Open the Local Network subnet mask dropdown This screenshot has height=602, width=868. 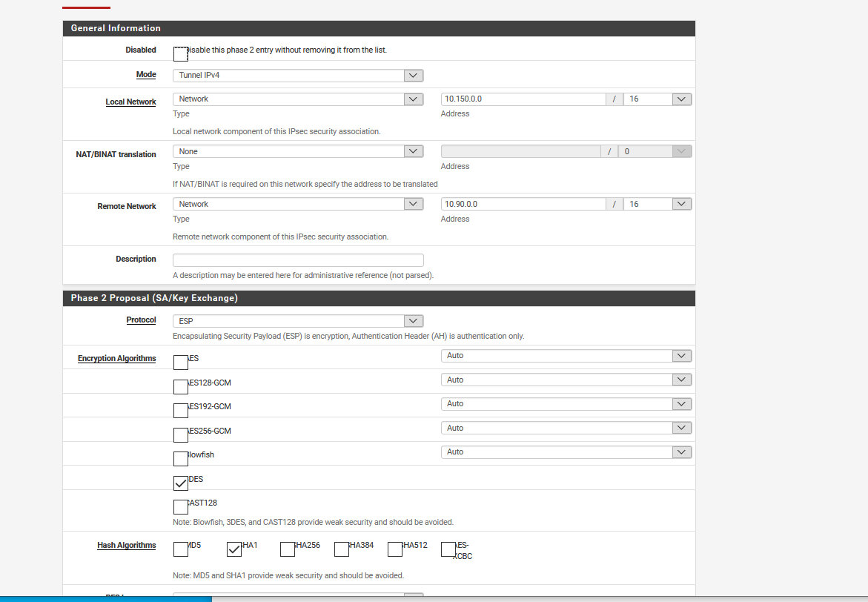pyautogui.click(x=657, y=99)
